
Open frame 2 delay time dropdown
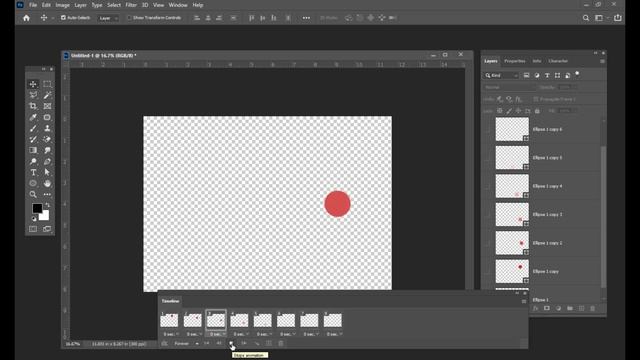(x=194, y=334)
